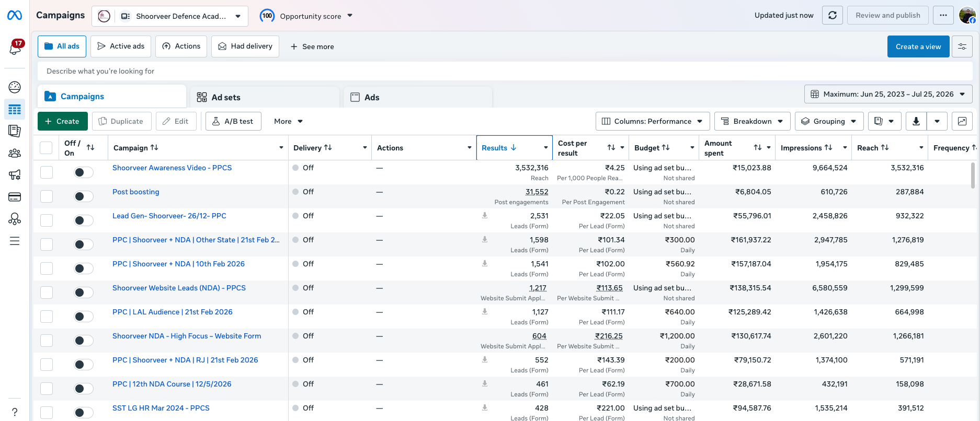Click the A/B test button
The height and width of the screenshot is (421, 980).
point(233,121)
